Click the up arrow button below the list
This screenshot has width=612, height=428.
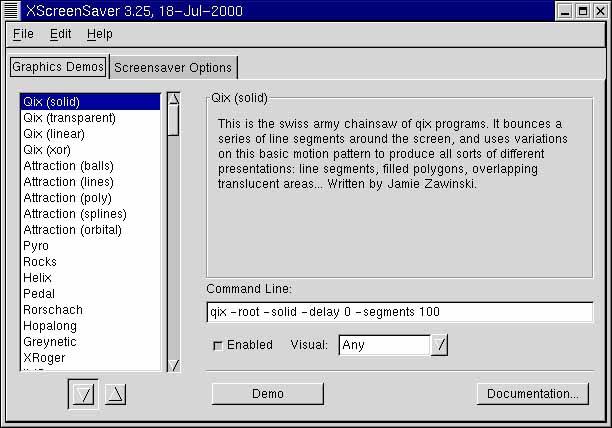click(116, 394)
